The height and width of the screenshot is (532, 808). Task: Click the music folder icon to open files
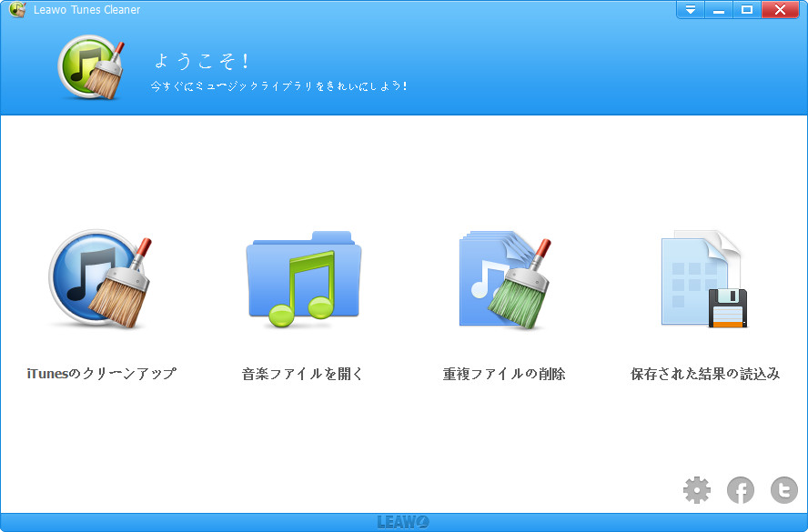point(304,278)
